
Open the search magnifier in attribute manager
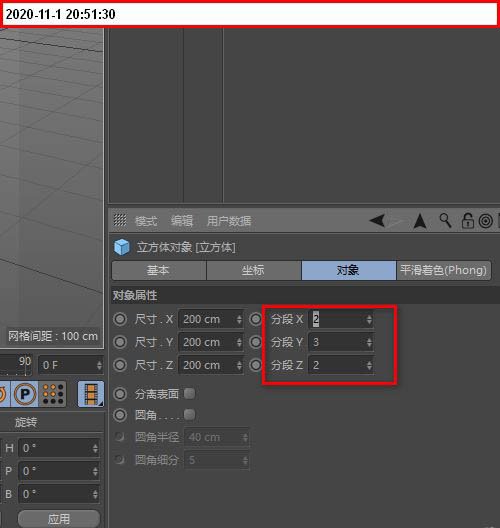(445, 221)
